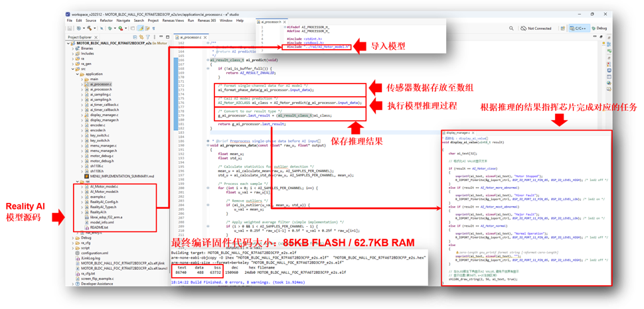Expand the script folder node
Screen dimensions: 644x309
click(x=72, y=248)
